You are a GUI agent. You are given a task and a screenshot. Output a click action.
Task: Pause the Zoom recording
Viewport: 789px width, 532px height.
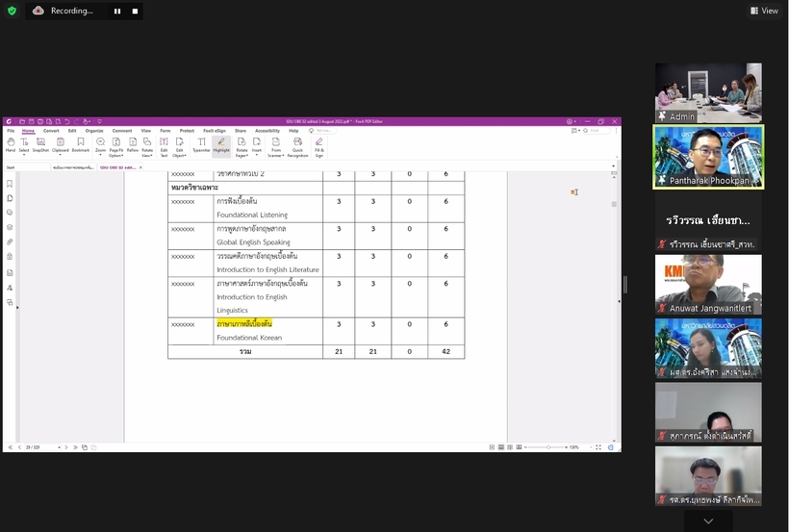117,12
